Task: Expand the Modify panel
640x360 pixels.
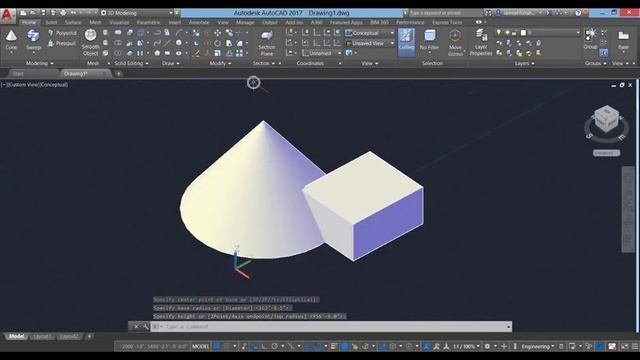Action: [220, 63]
